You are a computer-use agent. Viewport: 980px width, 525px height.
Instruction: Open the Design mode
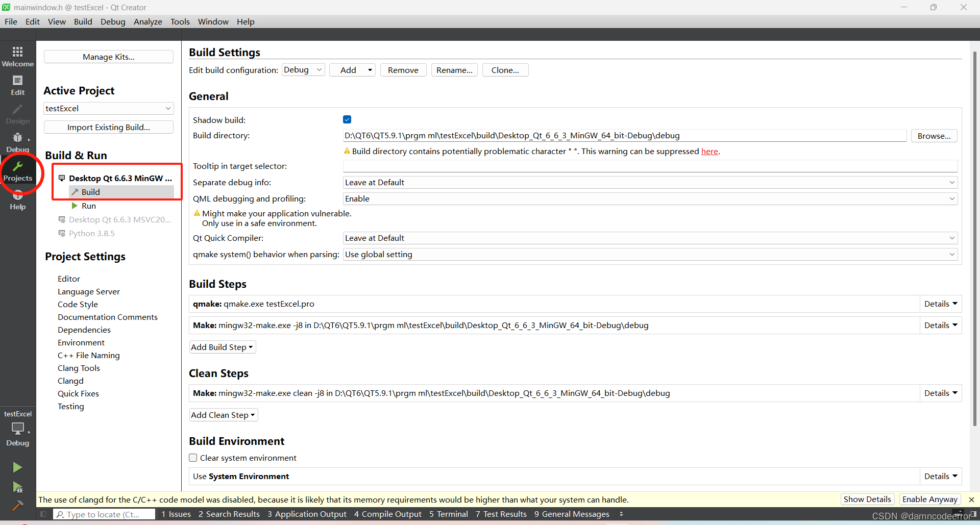point(17,114)
